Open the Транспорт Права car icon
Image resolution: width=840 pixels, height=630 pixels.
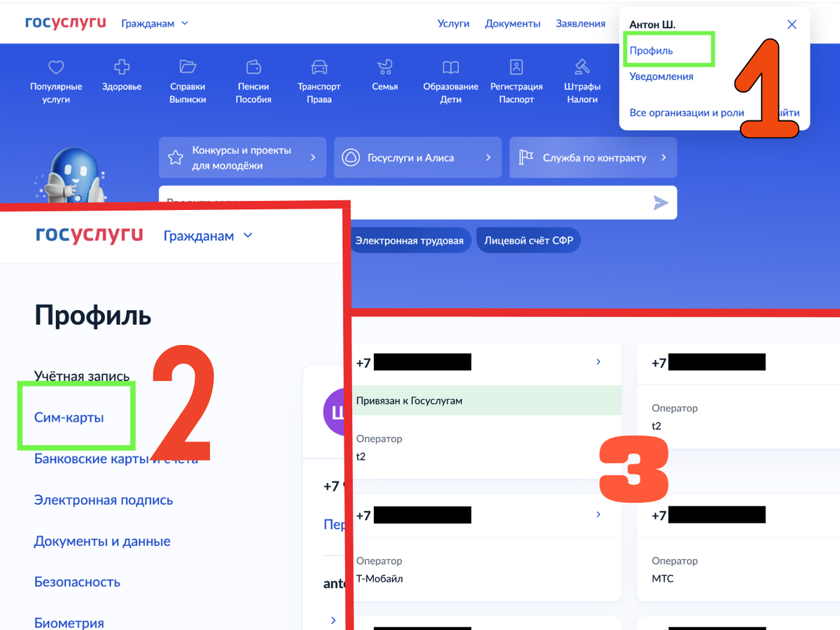coord(319,67)
